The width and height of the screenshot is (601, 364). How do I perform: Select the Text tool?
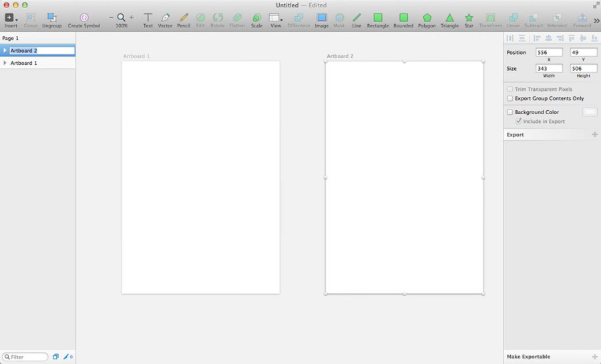[148, 20]
